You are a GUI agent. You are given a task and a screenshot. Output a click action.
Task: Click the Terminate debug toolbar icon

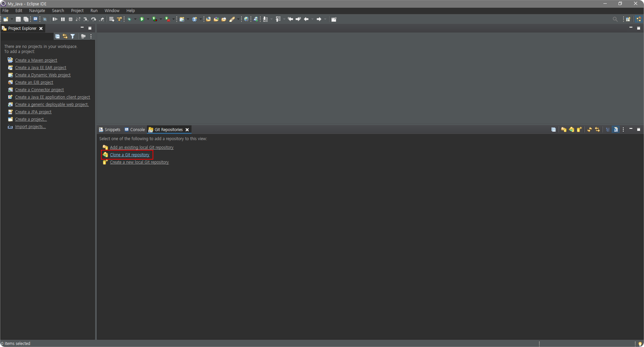(70, 19)
